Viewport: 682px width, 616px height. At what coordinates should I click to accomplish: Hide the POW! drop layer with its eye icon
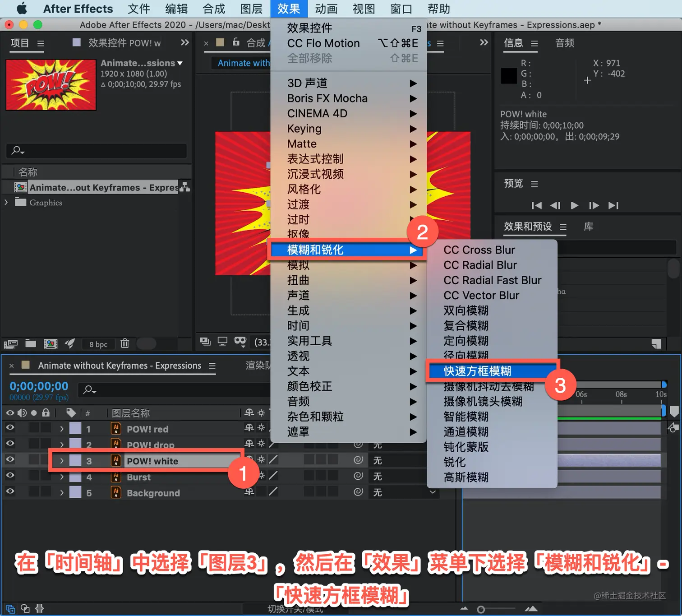pyautogui.click(x=10, y=443)
